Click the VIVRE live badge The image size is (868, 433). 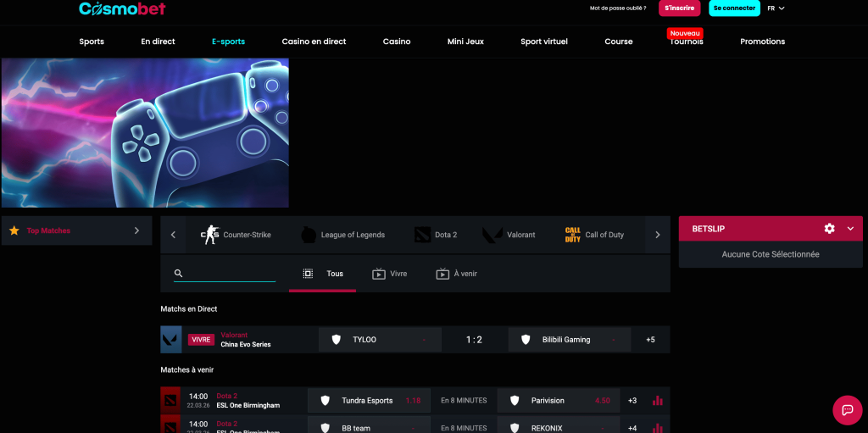(201, 340)
